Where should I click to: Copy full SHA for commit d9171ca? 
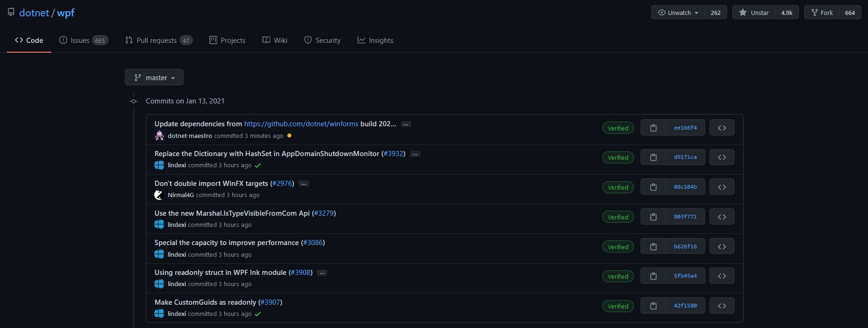[x=653, y=157]
